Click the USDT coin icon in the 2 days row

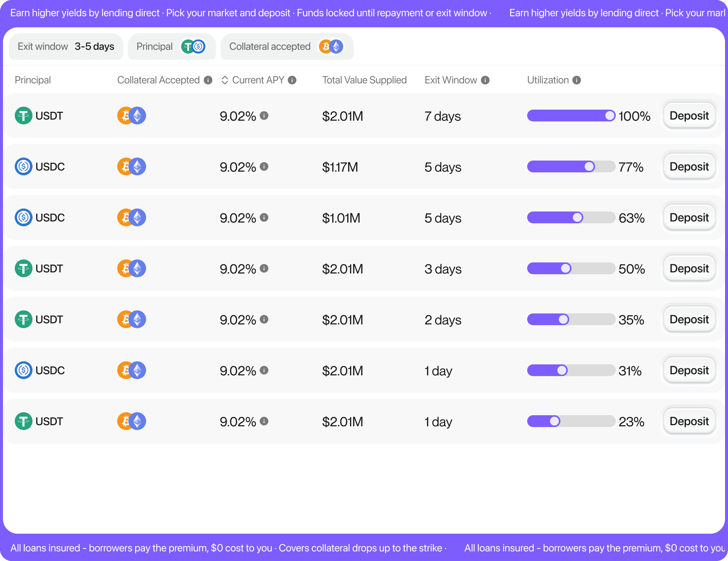(24, 319)
